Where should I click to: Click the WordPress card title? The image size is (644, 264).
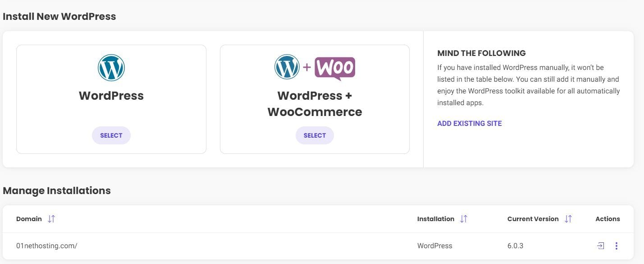[x=111, y=96]
